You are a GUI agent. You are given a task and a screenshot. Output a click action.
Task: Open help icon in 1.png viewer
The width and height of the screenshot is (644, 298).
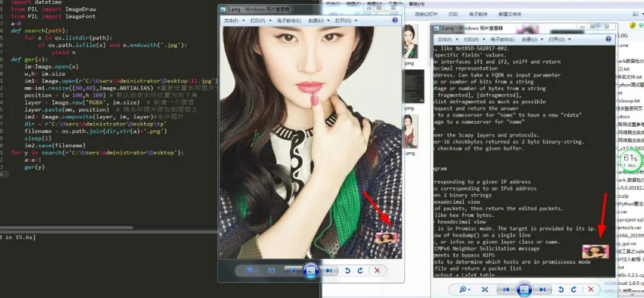(395, 20)
